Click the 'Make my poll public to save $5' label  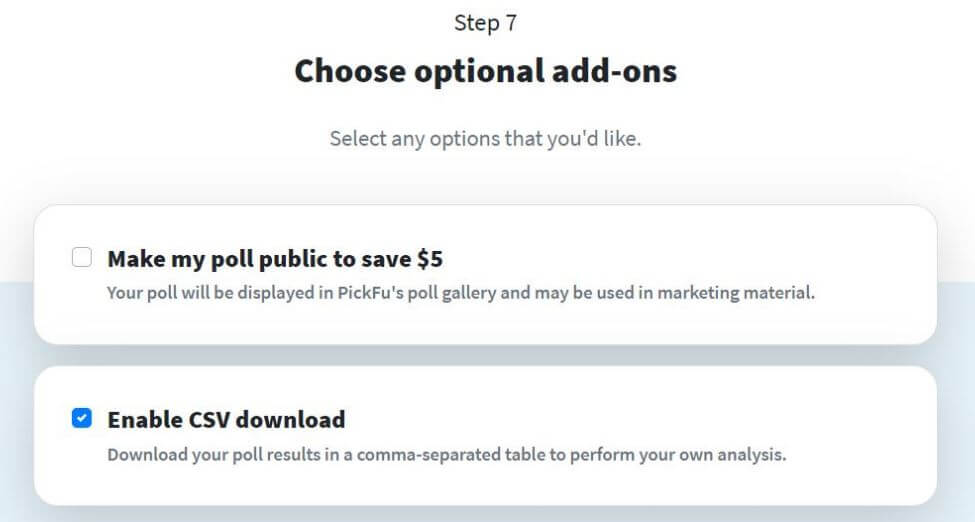point(275,259)
